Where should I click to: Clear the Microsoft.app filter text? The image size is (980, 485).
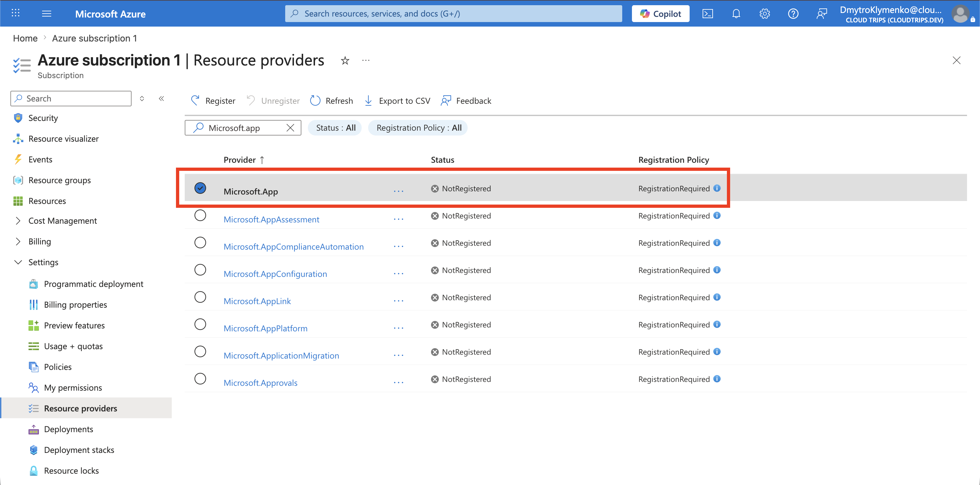tap(290, 128)
